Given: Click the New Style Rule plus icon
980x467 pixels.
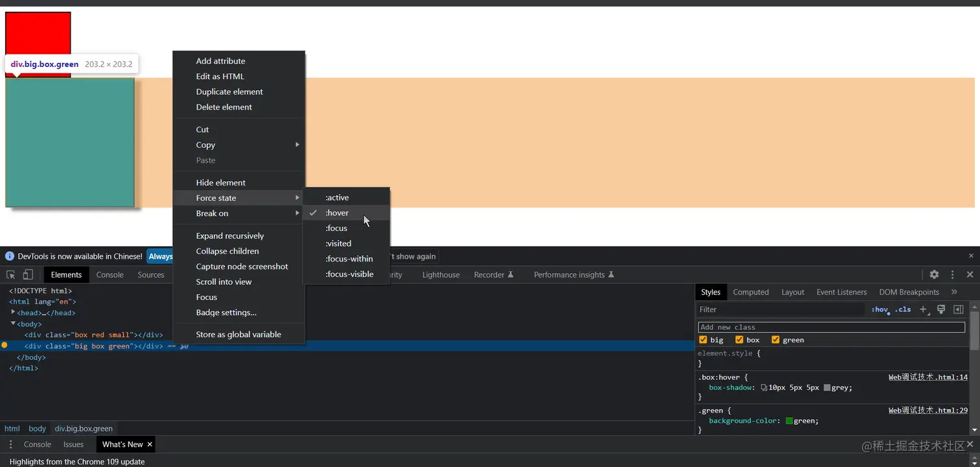Looking at the screenshot, I should point(924,309).
